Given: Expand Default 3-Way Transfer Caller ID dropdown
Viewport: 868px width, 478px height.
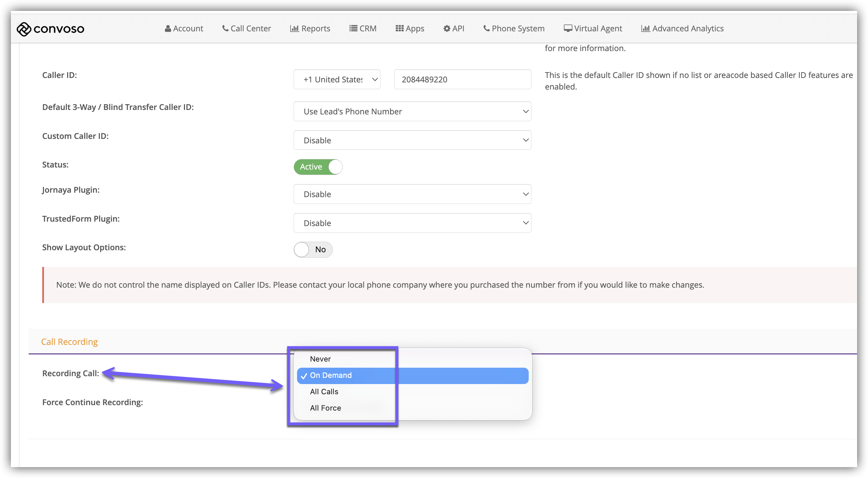Looking at the screenshot, I should (x=412, y=111).
